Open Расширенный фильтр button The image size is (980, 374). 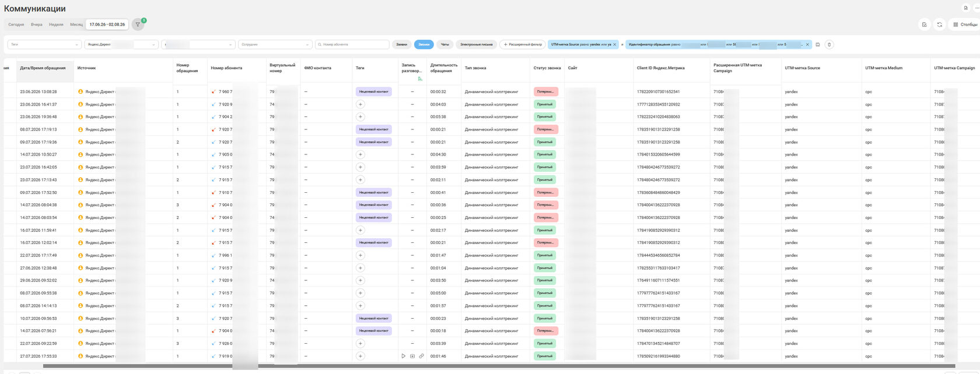coord(523,44)
